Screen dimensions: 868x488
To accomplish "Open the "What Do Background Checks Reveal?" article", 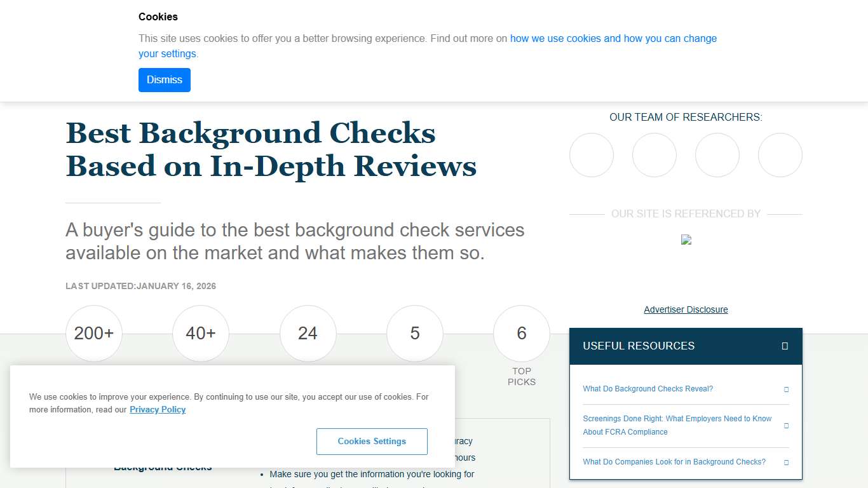I will pos(648,388).
